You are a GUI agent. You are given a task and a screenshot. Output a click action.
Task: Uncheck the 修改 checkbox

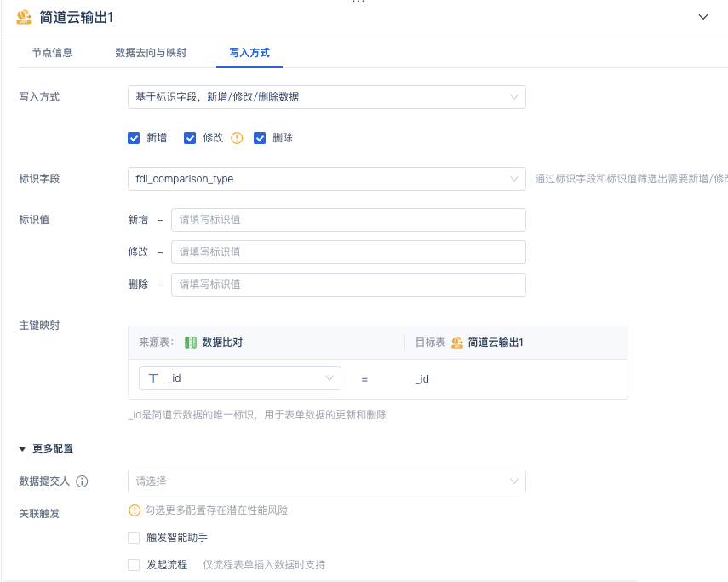(x=190, y=138)
